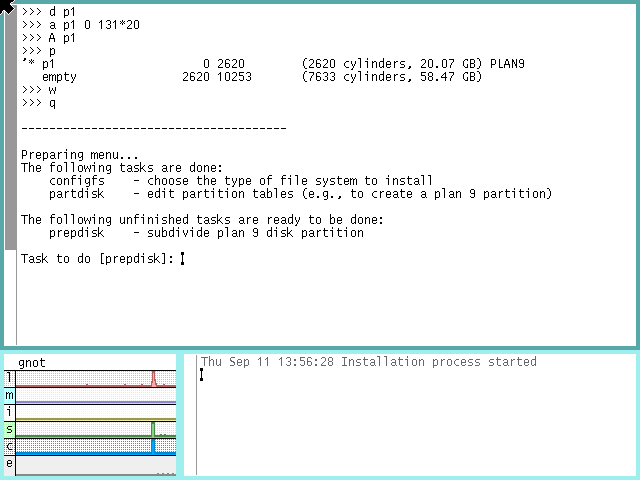Click the prepdisk unfinished task entry
This screenshot has height=480, width=640.
tap(206, 233)
